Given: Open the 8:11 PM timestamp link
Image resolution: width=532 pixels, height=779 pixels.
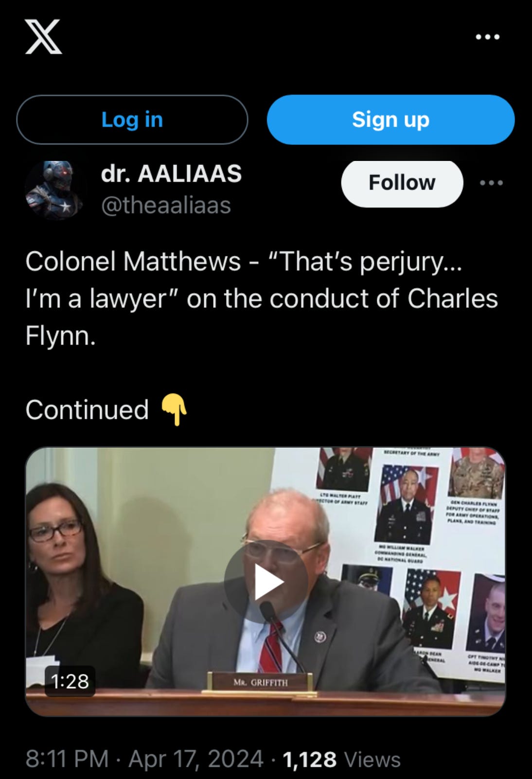Looking at the screenshot, I should (67, 759).
